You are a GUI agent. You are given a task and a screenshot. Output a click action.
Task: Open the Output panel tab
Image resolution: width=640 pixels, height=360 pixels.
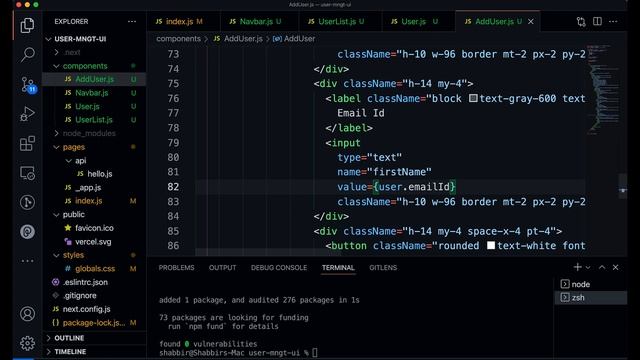[222, 268]
